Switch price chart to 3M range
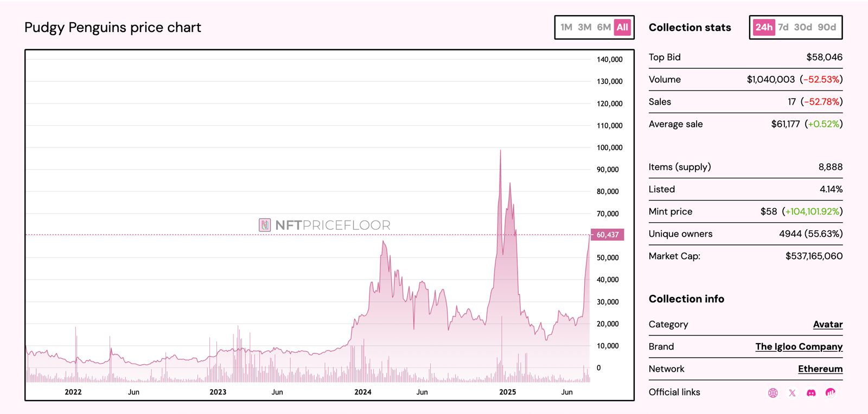The width and height of the screenshot is (868, 414). pos(584,27)
